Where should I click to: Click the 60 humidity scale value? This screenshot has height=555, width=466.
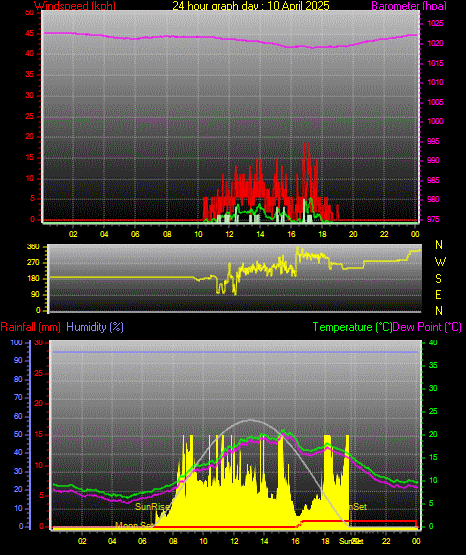tap(18, 416)
